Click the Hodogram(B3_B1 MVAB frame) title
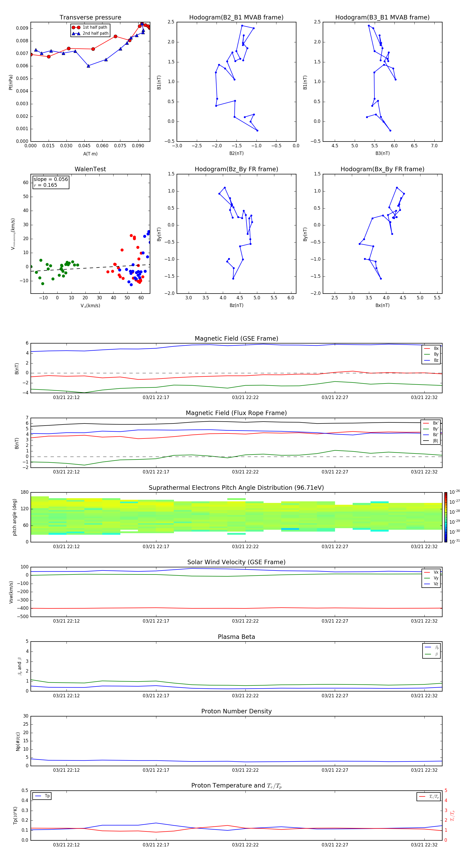473x868 pixels. click(x=382, y=17)
